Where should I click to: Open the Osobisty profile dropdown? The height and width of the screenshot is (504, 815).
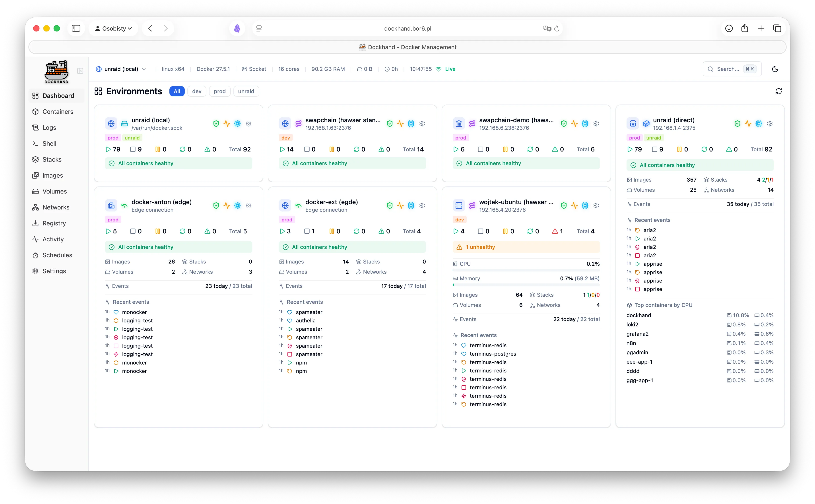113,28
